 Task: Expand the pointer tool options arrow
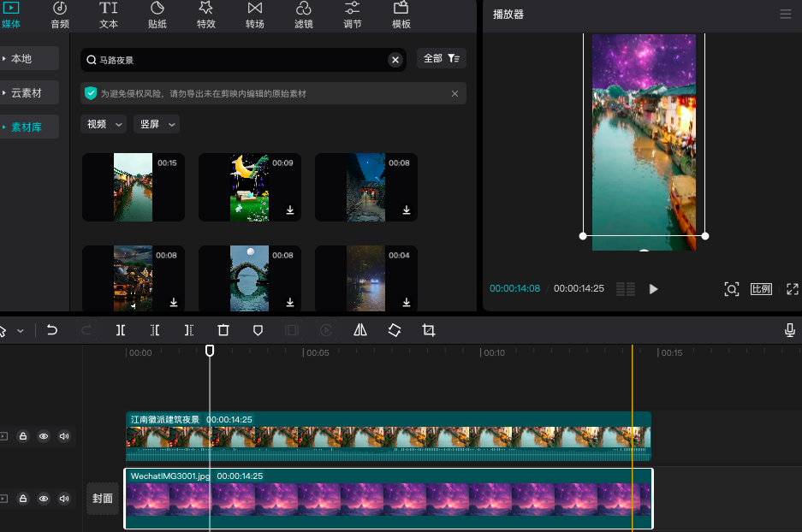click(x=21, y=331)
